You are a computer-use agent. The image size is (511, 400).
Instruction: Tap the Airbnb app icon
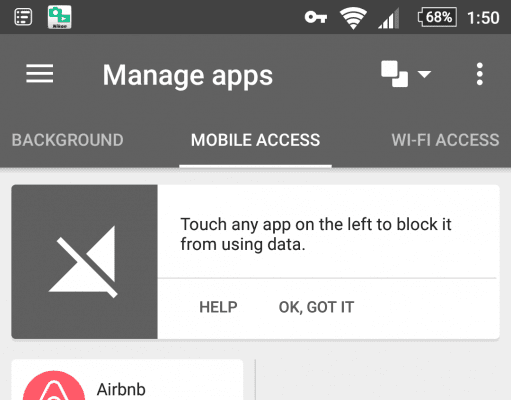tap(54, 386)
